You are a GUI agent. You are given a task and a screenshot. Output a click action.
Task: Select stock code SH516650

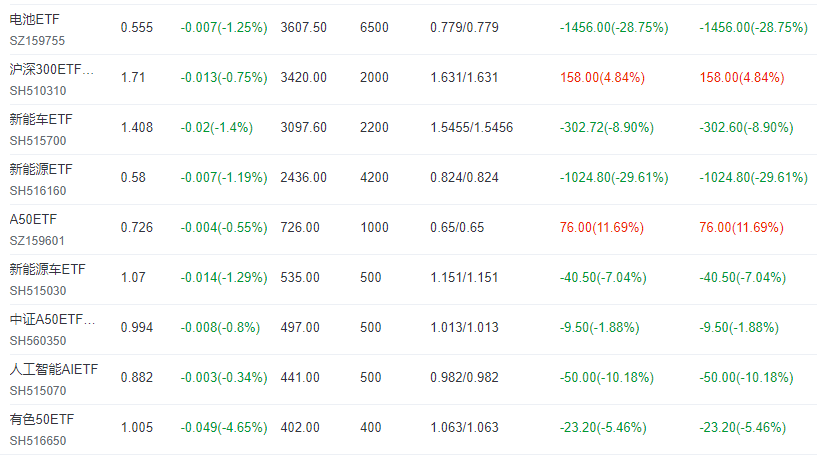click(x=38, y=441)
